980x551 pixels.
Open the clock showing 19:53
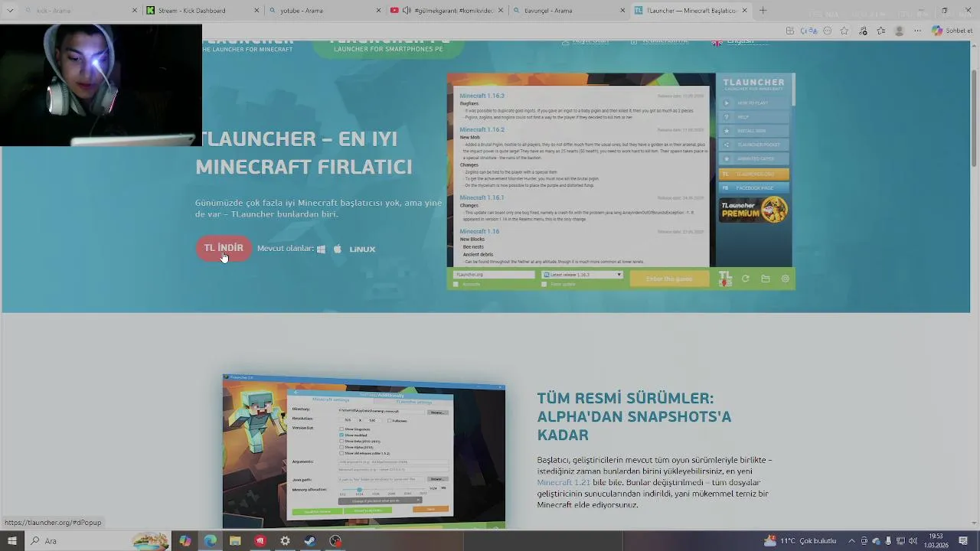(936, 541)
